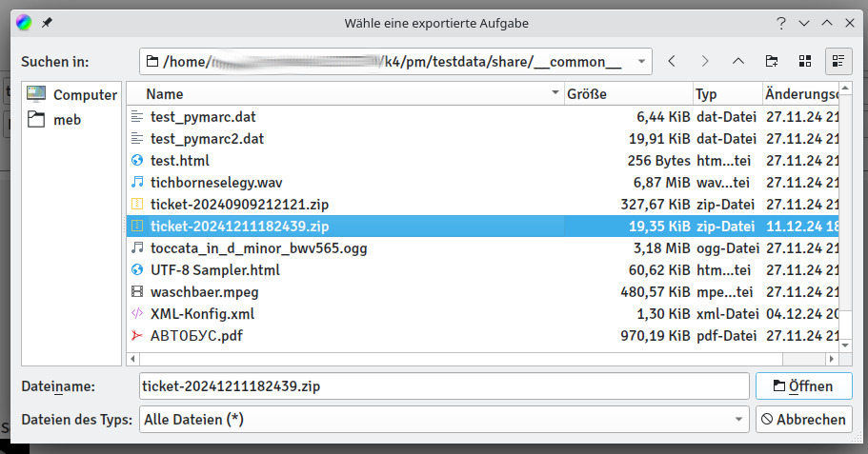
Task: Click the vertical scrollbar up arrow
Action: coord(845,88)
